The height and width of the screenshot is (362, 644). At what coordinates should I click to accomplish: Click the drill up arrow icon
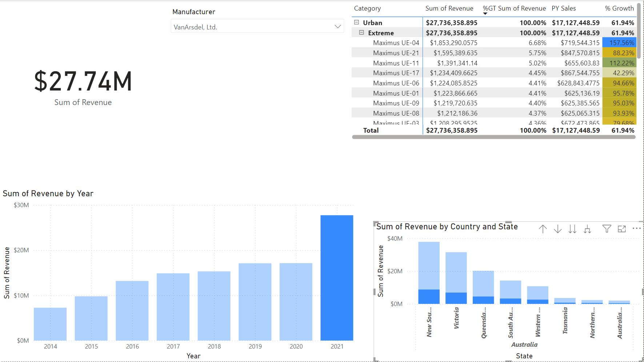pos(543,229)
